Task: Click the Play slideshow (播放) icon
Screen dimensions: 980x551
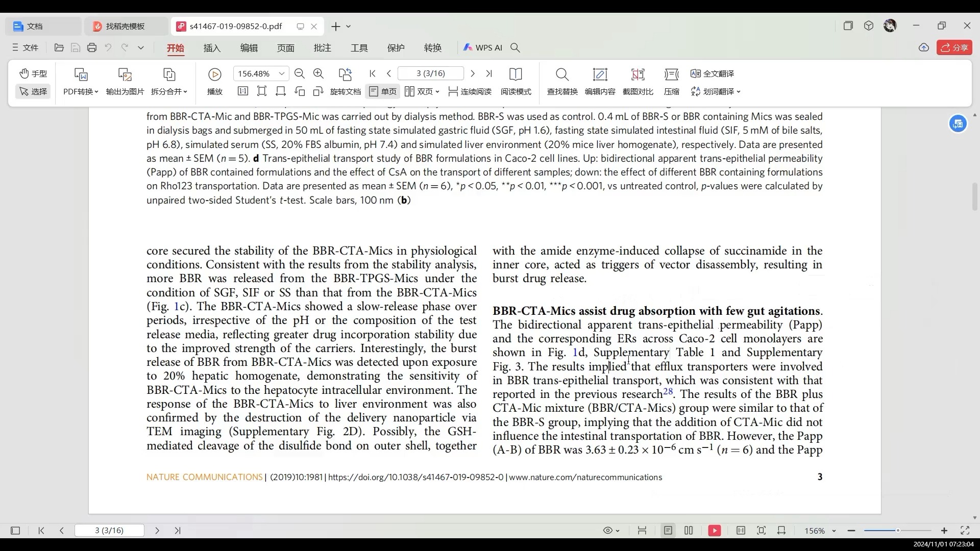Action: [214, 74]
